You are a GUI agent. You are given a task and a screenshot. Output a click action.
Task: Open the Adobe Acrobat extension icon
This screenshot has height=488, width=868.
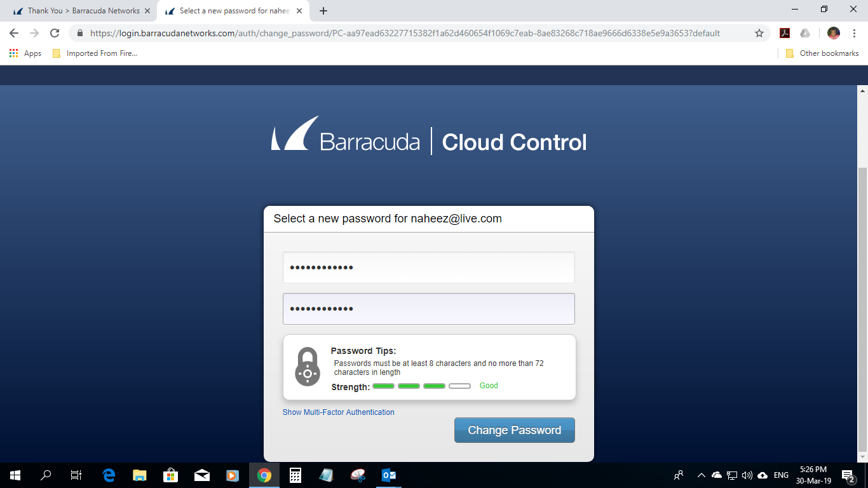(785, 33)
